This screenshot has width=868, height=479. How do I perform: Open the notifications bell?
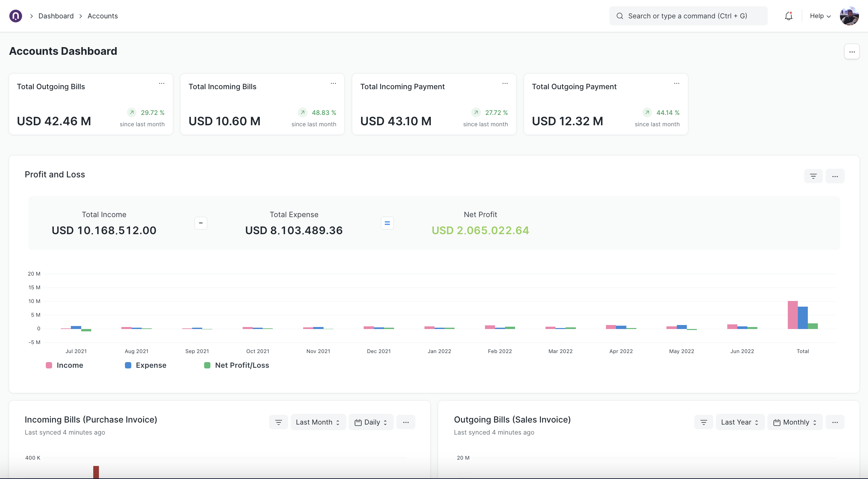pyautogui.click(x=788, y=16)
